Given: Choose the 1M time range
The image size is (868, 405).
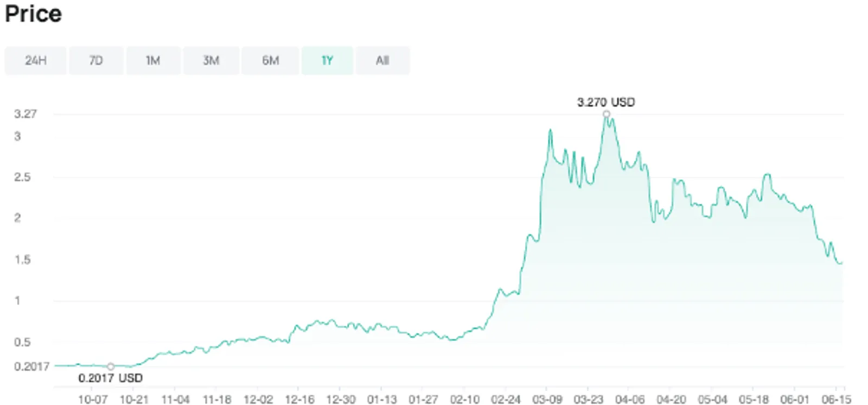Looking at the screenshot, I should coord(153,60).
